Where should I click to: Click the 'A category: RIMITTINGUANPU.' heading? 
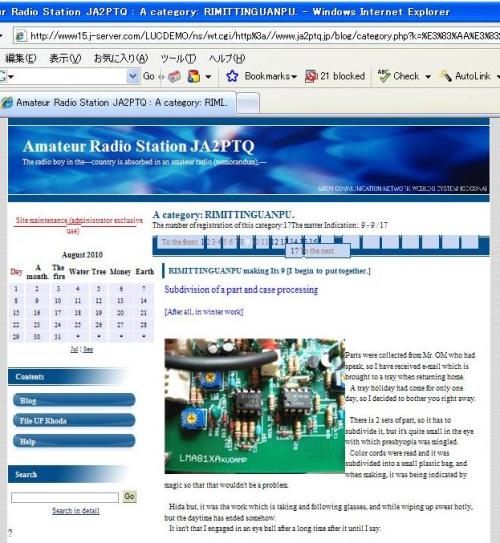coord(223,215)
